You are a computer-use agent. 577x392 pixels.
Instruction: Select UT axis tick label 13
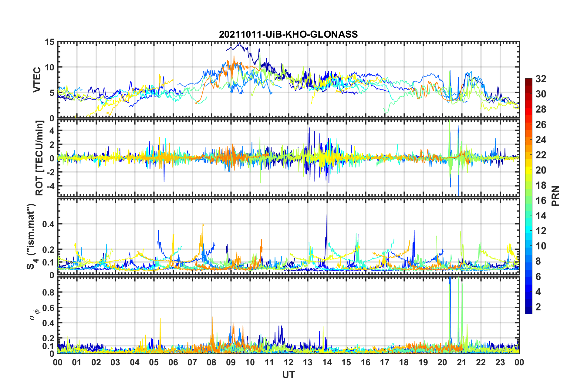pyautogui.click(x=308, y=362)
